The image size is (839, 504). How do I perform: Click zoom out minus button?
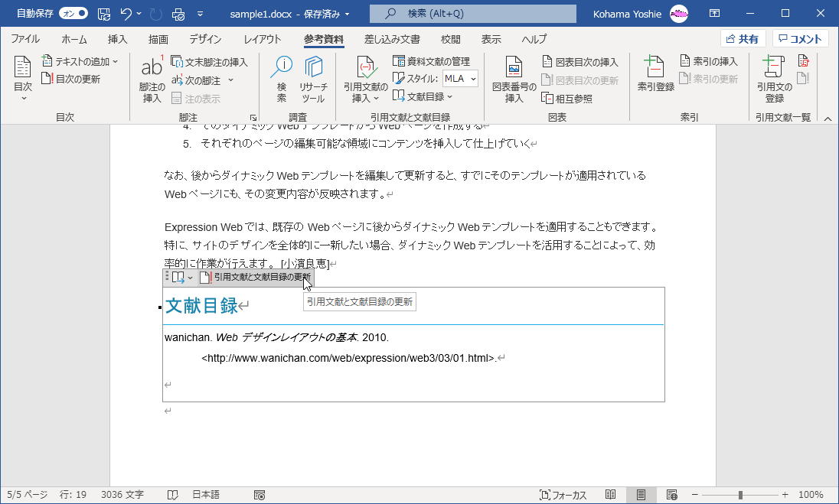tap(694, 495)
